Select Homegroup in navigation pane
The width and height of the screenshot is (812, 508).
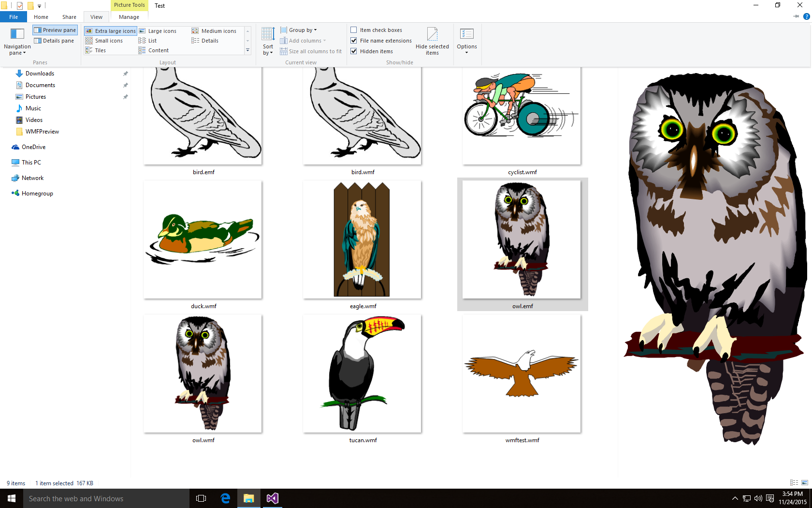coord(37,194)
